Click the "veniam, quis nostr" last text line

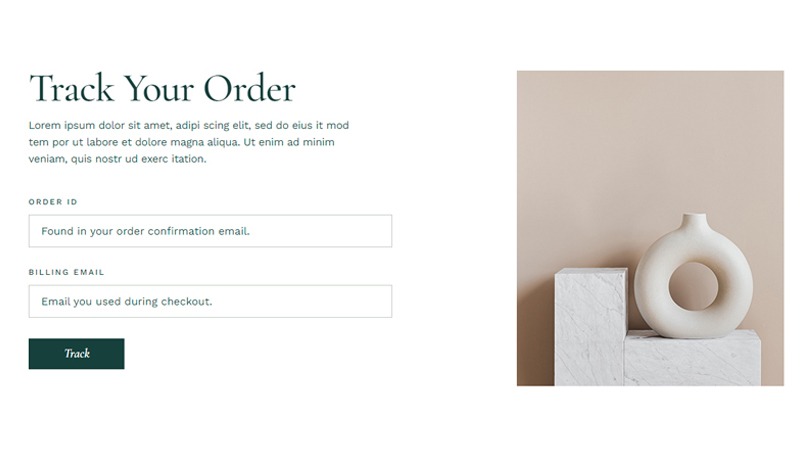117,159
